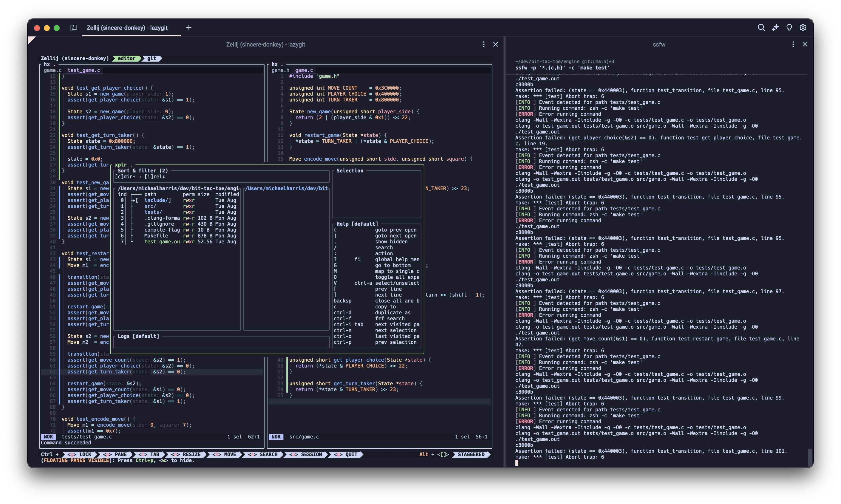Image resolution: width=841 pixels, height=504 pixels.
Task: Click the SESSION mode in status bar
Action: coord(305,454)
